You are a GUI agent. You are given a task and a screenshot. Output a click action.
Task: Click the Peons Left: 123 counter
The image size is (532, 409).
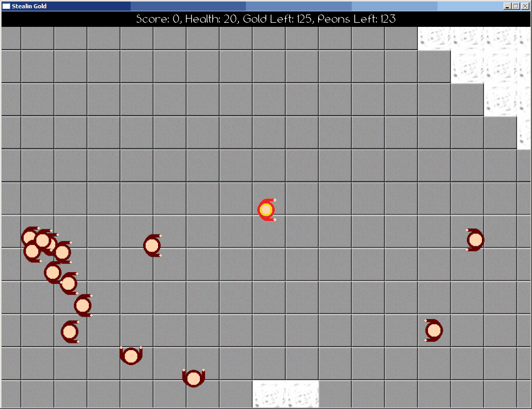coord(356,19)
